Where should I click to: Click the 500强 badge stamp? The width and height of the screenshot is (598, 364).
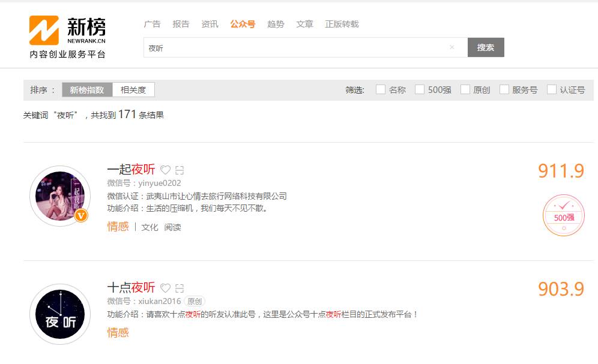563,216
